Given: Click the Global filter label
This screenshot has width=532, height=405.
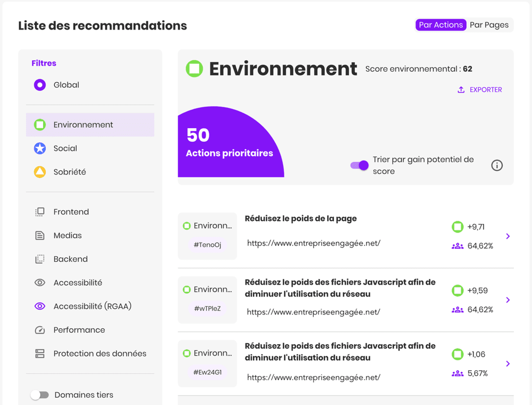Looking at the screenshot, I should tap(66, 85).
